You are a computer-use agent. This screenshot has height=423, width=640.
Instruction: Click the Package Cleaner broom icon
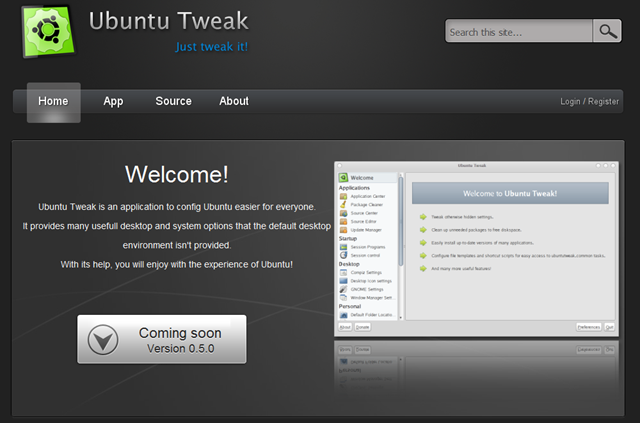coord(344,205)
